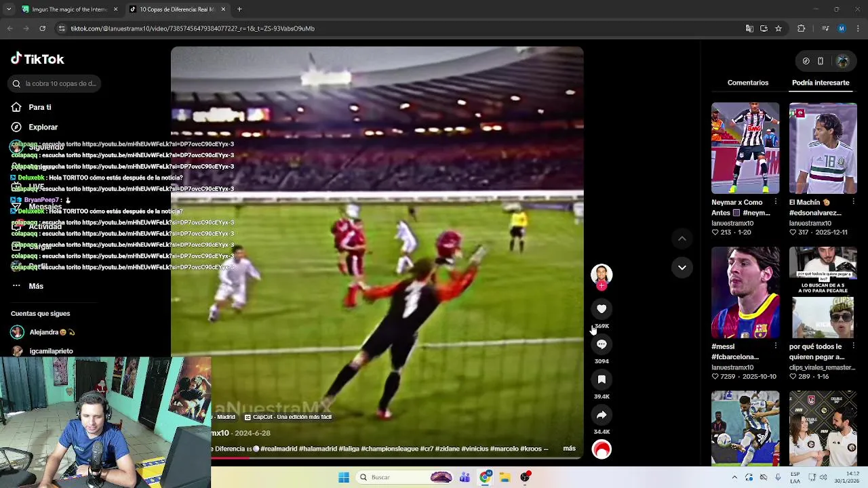Open the followed account Alejandra
868x488 pixels.
click(x=44, y=332)
